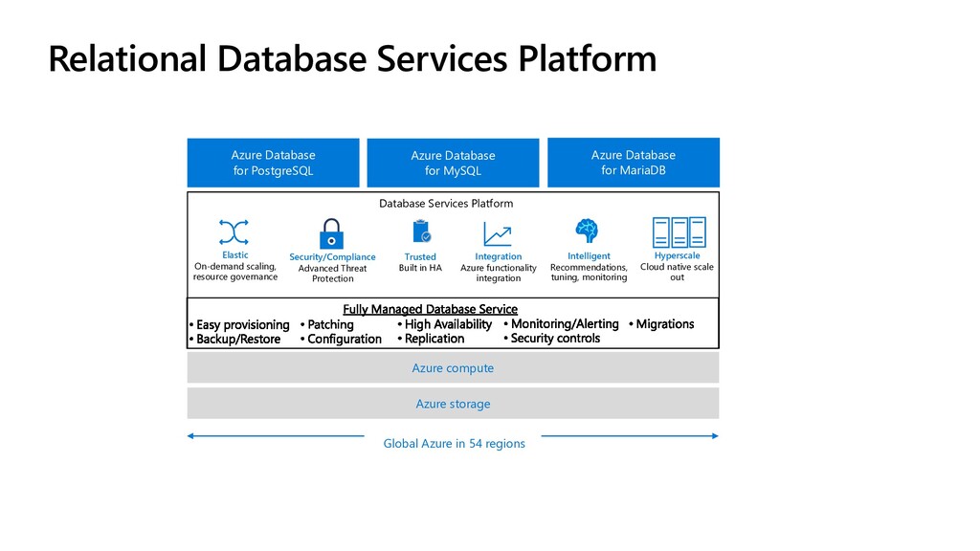
Task: Select the Azure compute layer bar
Action: [453, 368]
